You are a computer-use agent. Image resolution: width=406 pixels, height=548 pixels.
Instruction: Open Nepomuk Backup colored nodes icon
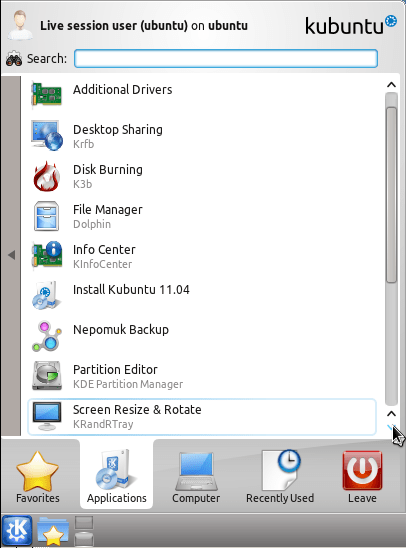point(47,336)
